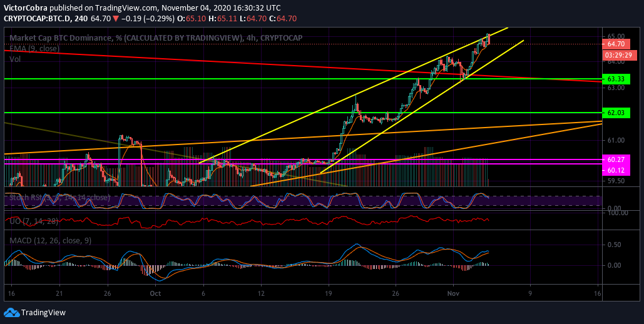Click the green 63.33 price level tag
The height and width of the screenshot is (324, 644).
point(615,78)
